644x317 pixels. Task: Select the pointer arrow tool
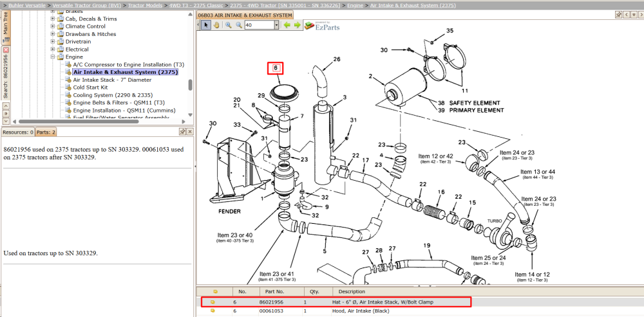206,26
